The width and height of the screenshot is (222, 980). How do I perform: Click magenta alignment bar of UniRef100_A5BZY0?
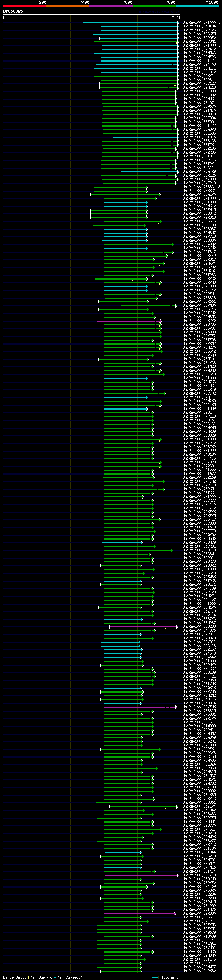coord(129,321)
